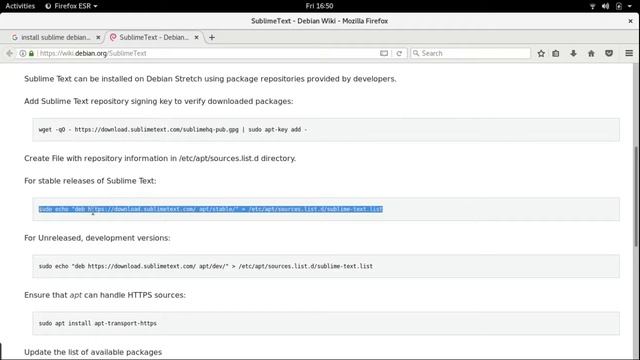640x360 pixels.
Task: Click the back navigation arrow
Action: [x=9, y=53]
